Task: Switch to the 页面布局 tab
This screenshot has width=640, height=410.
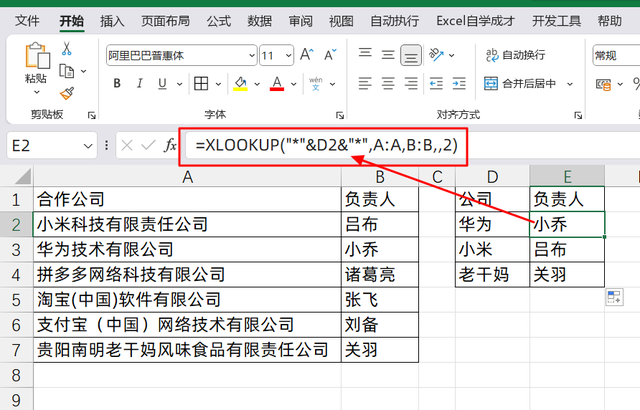Action: pos(165,21)
